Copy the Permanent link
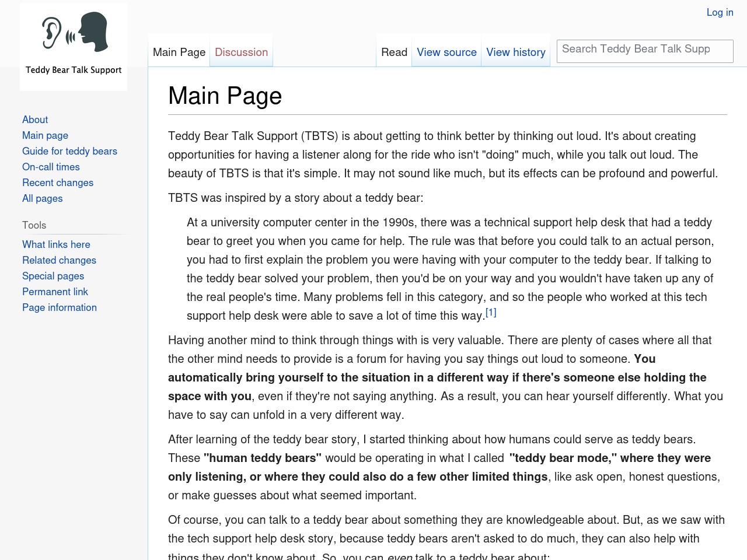747x560 pixels. click(55, 292)
